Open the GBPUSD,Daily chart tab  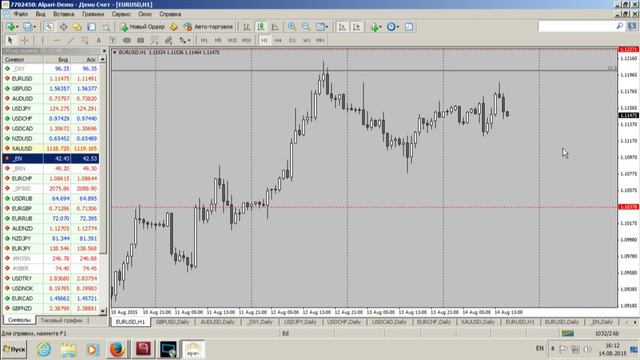[172, 322]
